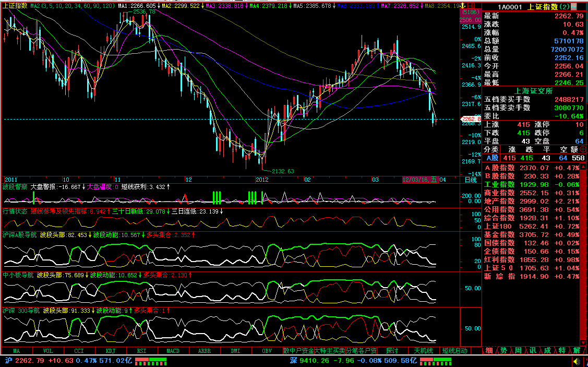Click the red-green ratio bar beside 571.02亿
This screenshot has height=367, width=588.
(x=151, y=361)
